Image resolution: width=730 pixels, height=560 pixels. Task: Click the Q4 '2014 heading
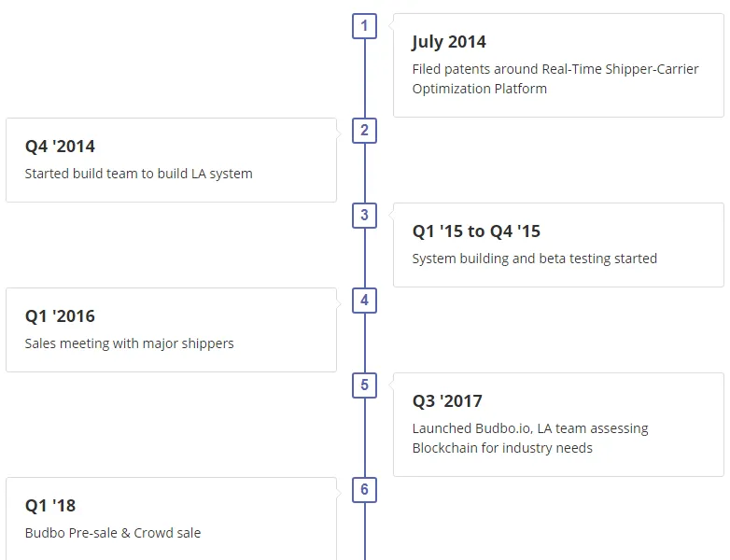60,147
